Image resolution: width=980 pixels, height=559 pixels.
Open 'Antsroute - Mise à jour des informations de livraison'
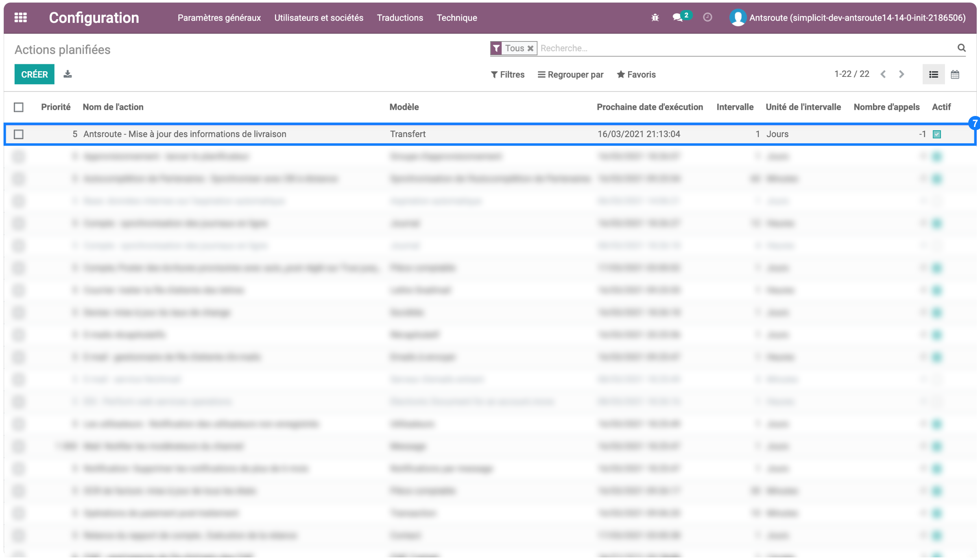coord(185,134)
